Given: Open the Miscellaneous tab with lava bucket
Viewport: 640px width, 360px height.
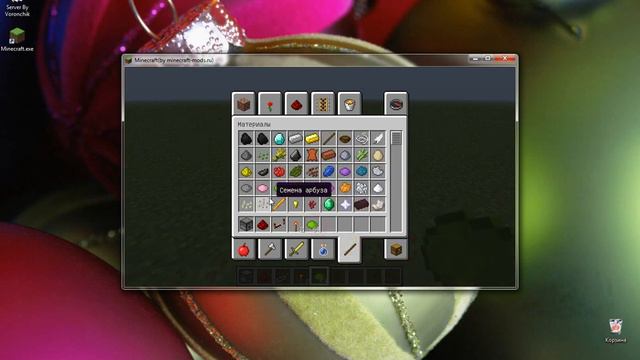Looking at the screenshot, I should tap(349, 104).
